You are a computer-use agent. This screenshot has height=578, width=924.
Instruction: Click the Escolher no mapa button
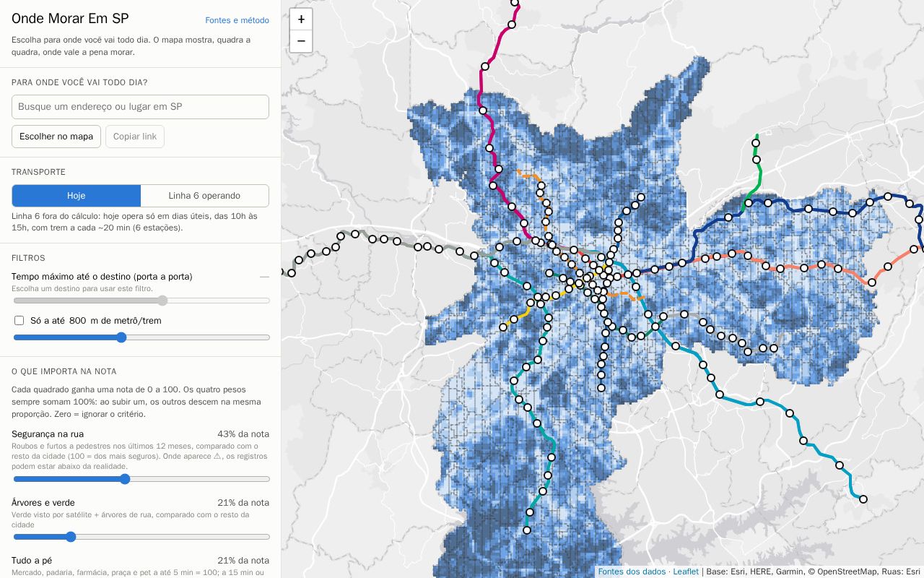click(x=56, y=137)
